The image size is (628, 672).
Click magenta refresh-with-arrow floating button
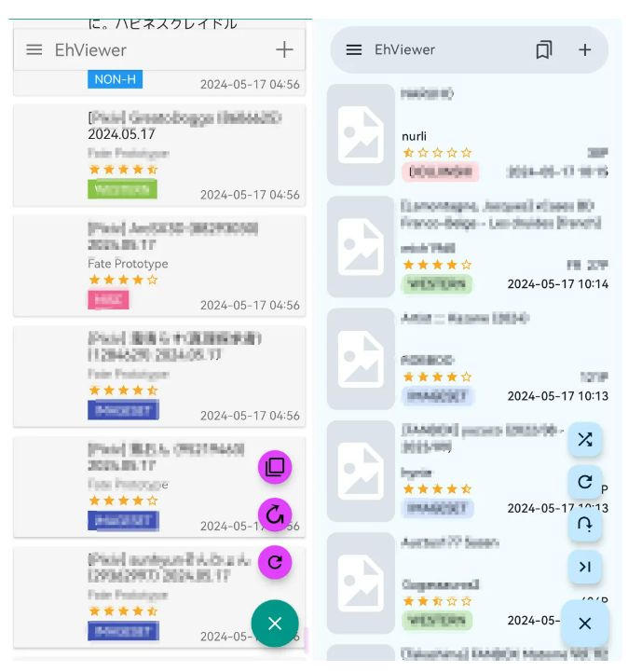(275, 514)
